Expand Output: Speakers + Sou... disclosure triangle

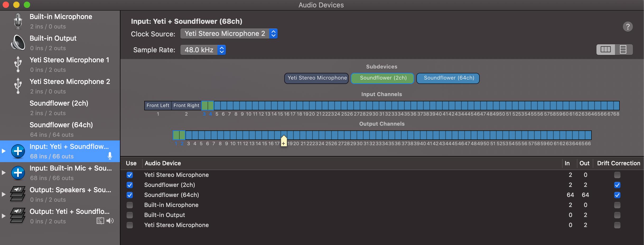[x=4, y=194]
